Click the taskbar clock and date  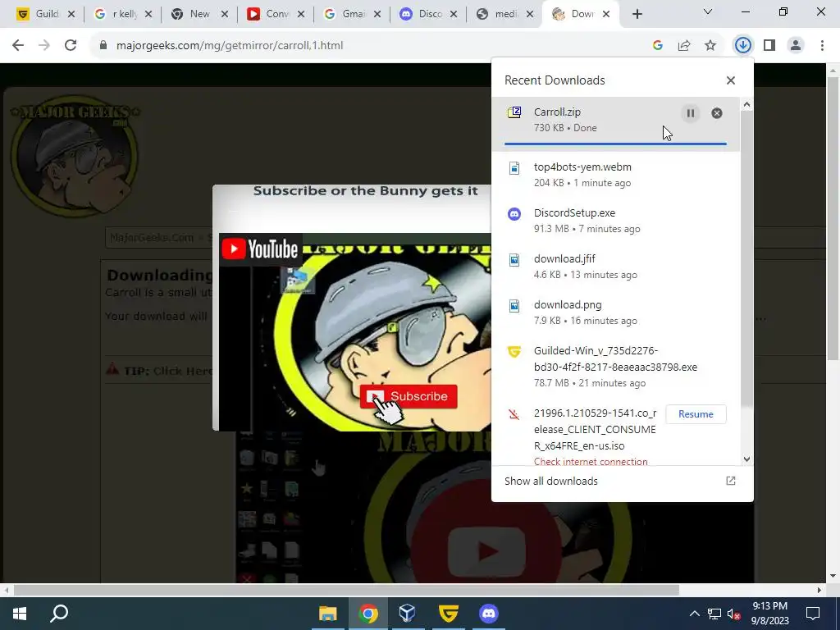[769, 614]
